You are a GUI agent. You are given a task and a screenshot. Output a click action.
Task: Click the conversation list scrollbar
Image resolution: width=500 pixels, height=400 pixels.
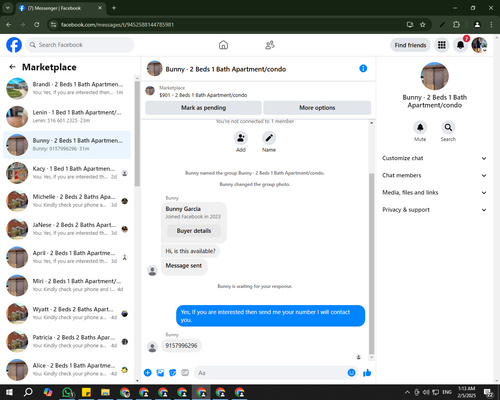[137, 133]
